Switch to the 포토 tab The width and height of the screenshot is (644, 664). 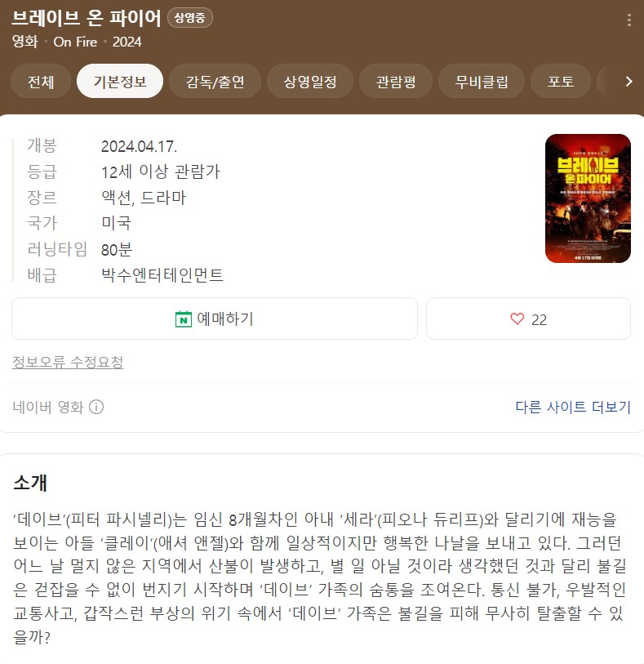coord(560,82)
